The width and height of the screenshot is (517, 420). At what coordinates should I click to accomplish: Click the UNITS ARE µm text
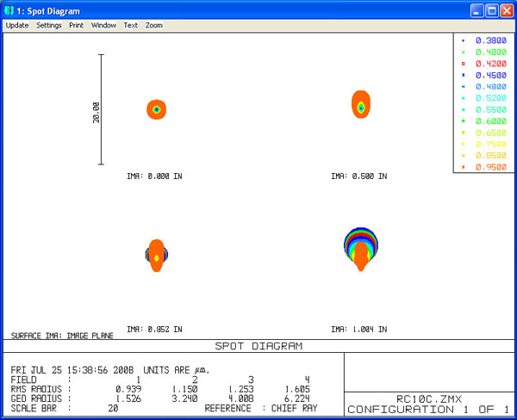coord(177,370)
